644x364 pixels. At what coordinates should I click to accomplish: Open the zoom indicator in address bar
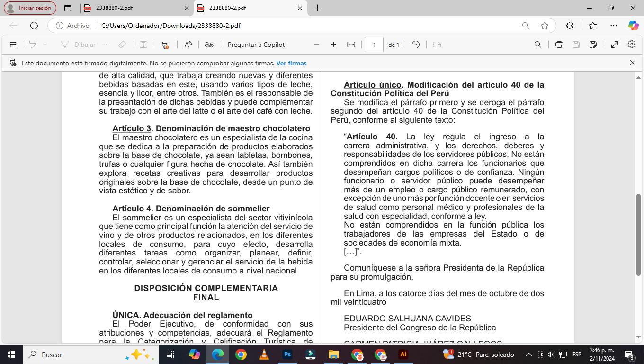tap(525, 26)
